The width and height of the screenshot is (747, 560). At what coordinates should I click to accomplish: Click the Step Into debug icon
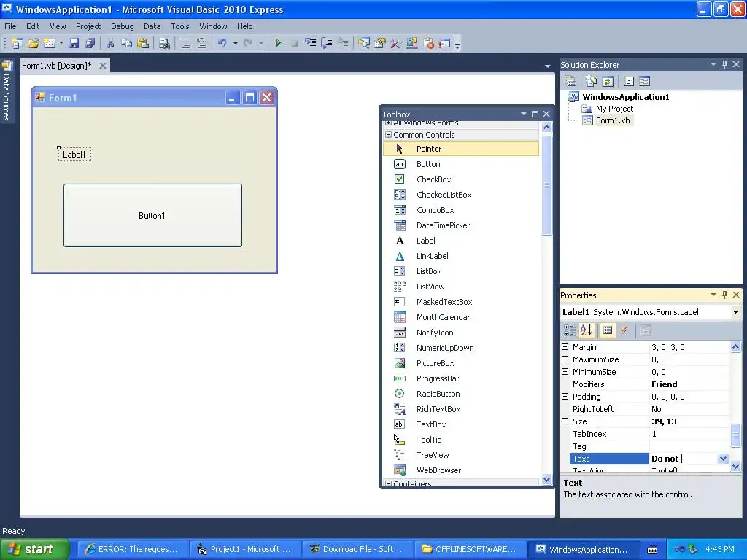point(311,43)
